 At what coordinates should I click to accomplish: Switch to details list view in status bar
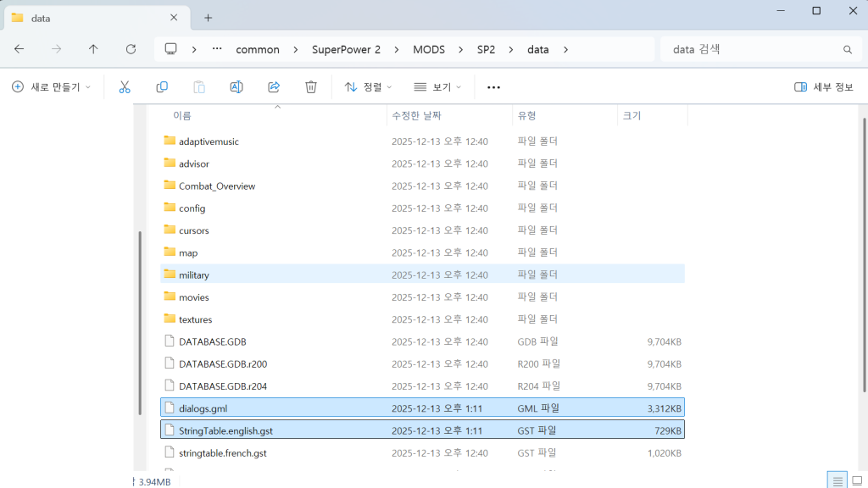836,480
